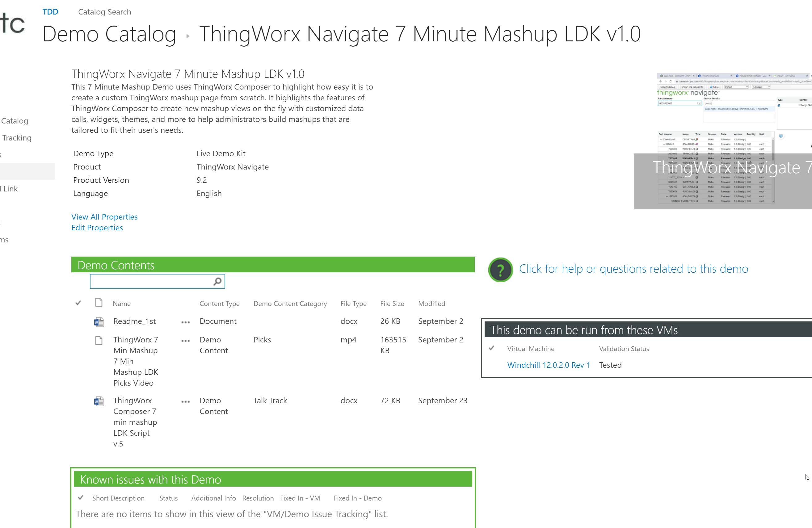Toggle select-all checkmark in Virtual Machine list
This screenshot has height=528, width=812.
click(x=491, y=348)
